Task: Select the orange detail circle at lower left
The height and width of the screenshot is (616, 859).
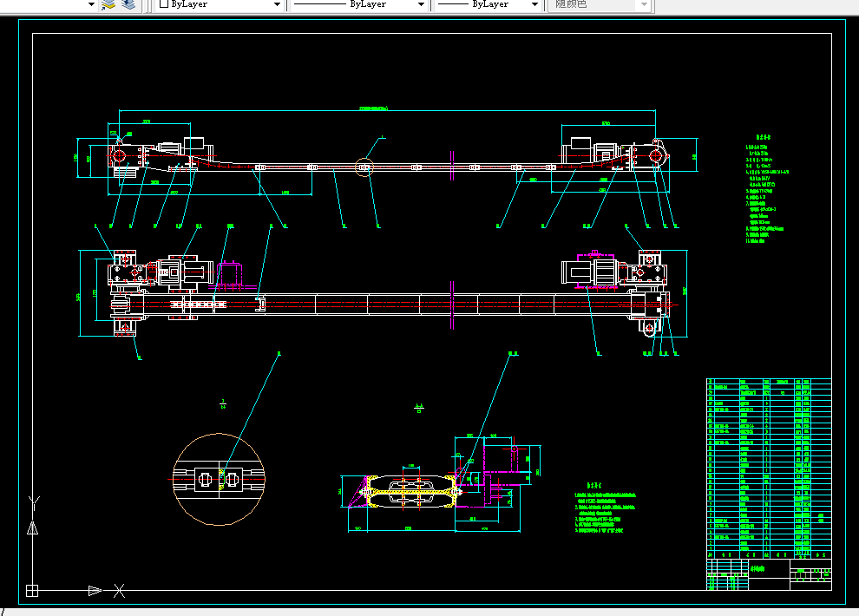Action: coord(220,479)
